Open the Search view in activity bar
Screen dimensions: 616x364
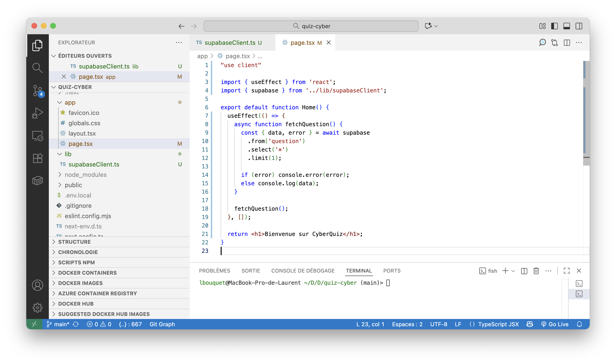pos(37,68)
